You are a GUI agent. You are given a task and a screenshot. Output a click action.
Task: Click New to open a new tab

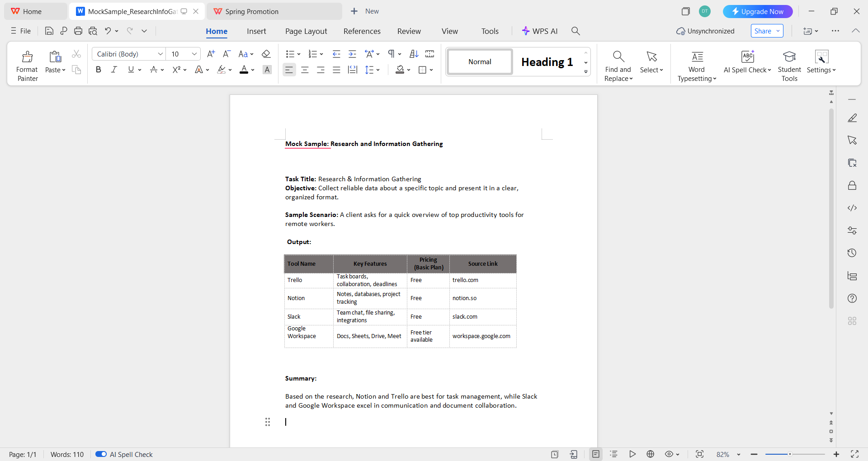pyautogui.click(x=365, y=11)
